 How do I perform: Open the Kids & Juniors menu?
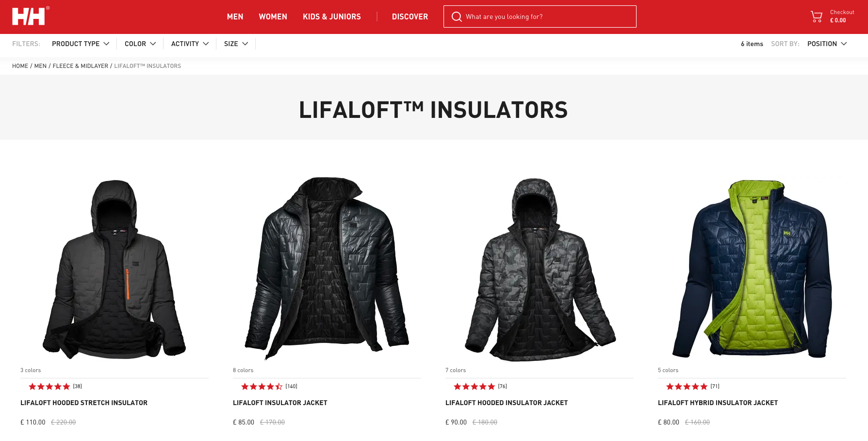(332, 17)
